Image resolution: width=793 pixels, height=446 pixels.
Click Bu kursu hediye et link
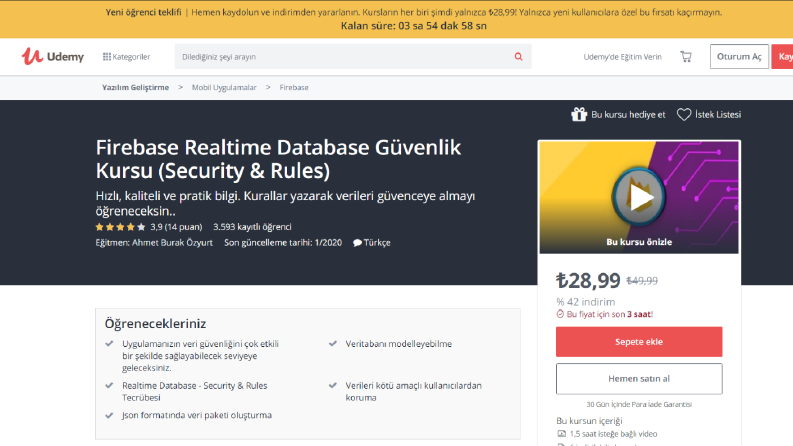[628, 115]
